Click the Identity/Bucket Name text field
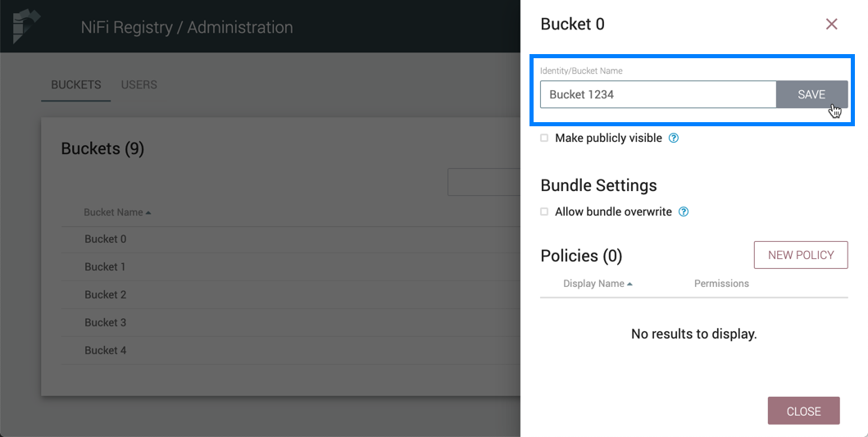868x437 pixels. tap(657, 94)
